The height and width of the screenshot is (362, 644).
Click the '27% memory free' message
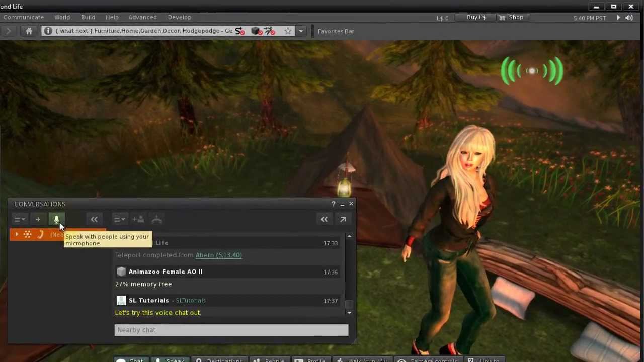click(143, 284)
